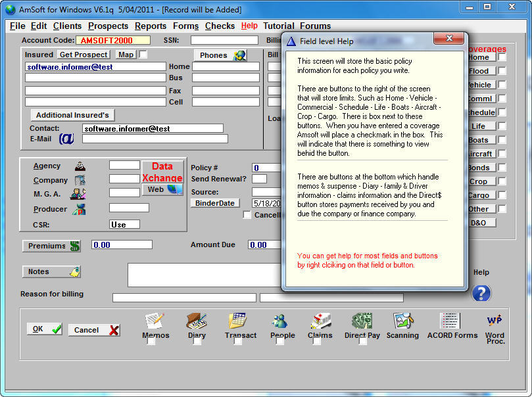
Task: Click the Premiums dollar sign button
Action: coord(51,246)
